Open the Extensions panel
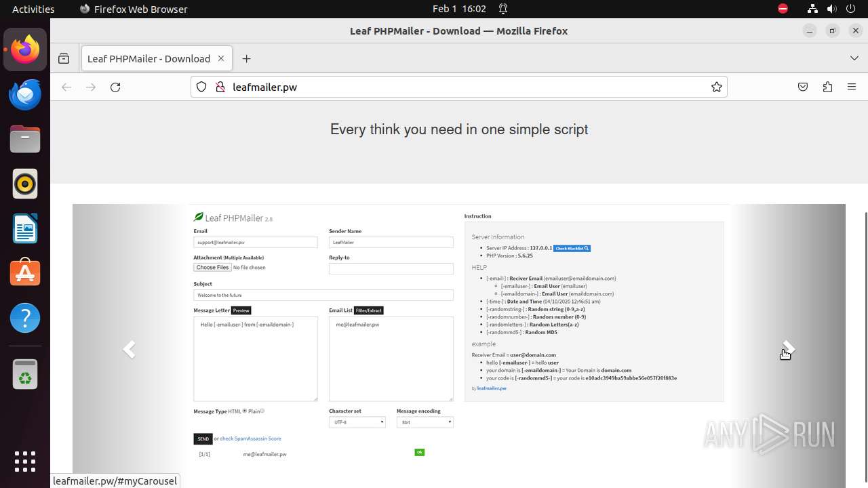Image resolution: width=868 pixels, height=488 pixels. 827,87
